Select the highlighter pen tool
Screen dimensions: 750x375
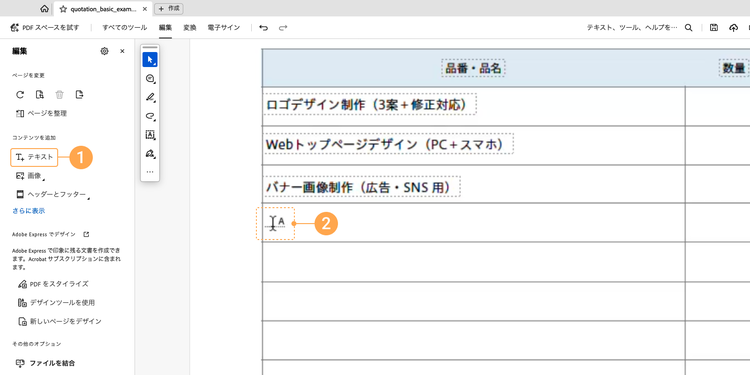150,97
